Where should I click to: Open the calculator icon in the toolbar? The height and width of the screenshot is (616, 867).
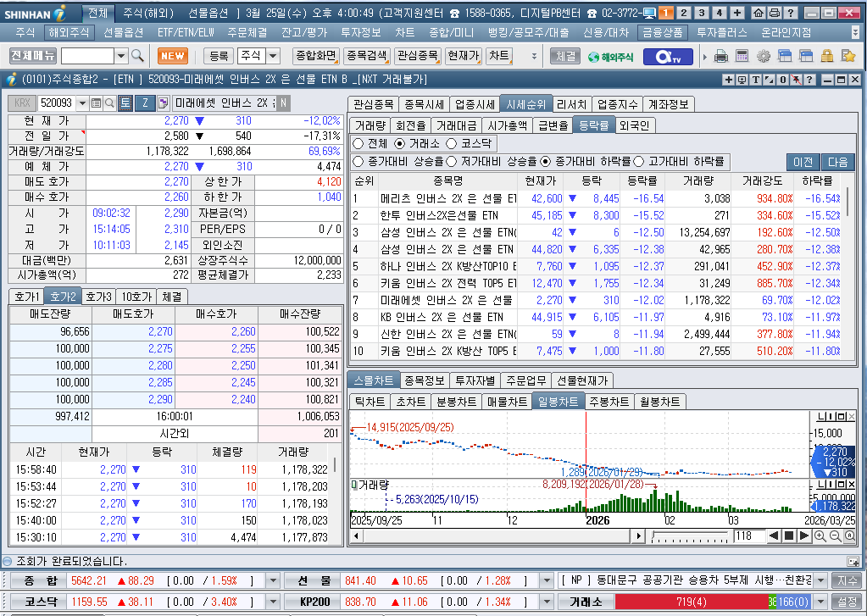(x=742, y=56)
